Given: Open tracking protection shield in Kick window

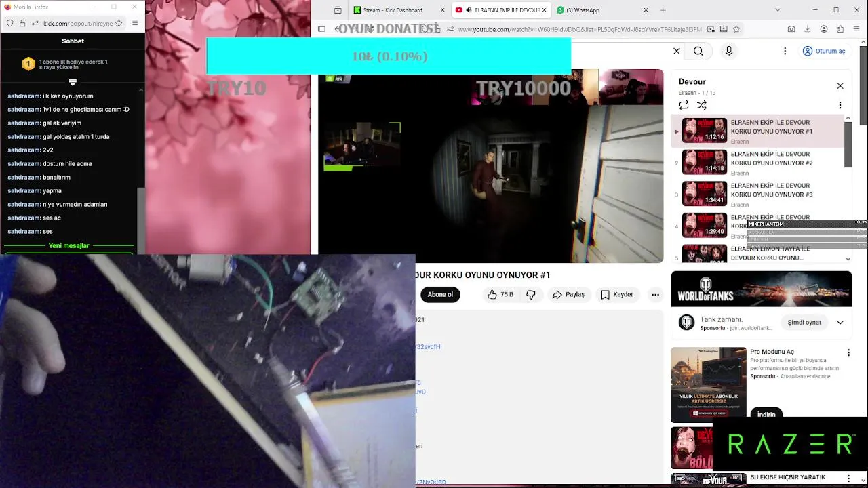Looking at the screenshot, I should pyautogui.click(x=10, y=23).
